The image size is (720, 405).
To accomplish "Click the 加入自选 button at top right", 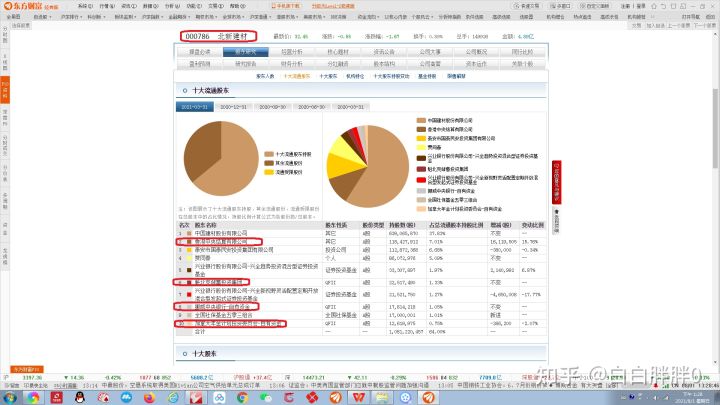I will [655, 26].
